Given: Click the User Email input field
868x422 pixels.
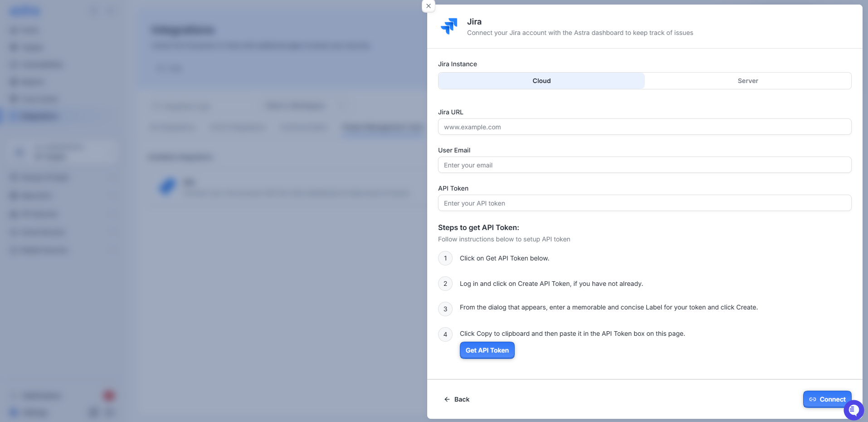Looking at the screenshot, I should click(644, 165).
